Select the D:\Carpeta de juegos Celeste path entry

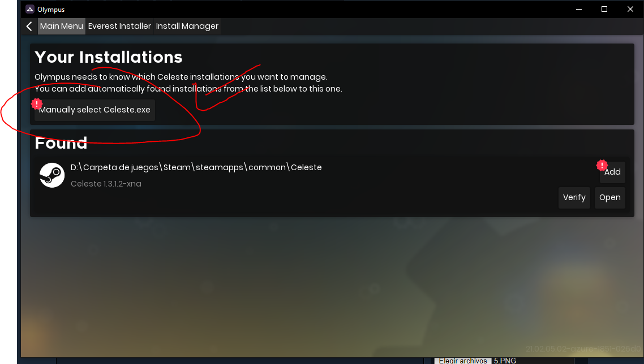196,167
